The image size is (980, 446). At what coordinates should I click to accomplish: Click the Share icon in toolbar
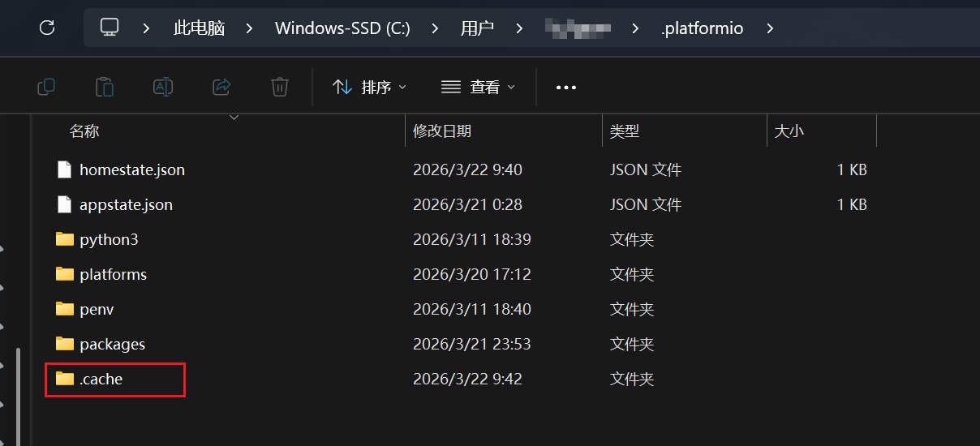(x=221, y=87)
